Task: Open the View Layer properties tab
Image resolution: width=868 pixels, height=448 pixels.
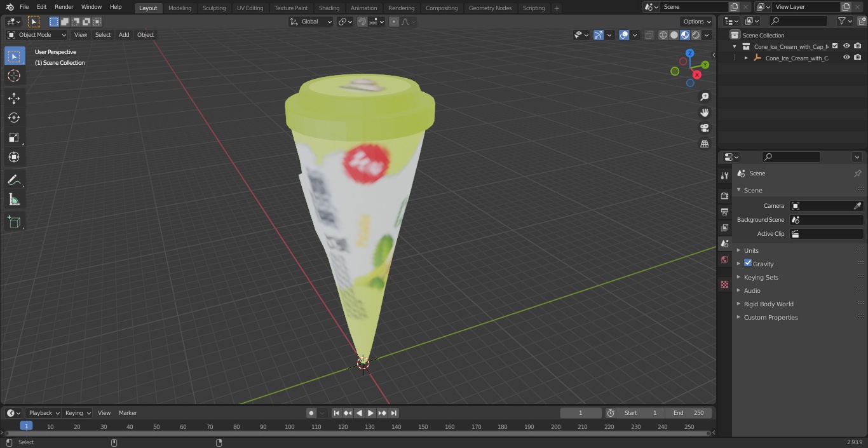Action: (x=724, y=227)
